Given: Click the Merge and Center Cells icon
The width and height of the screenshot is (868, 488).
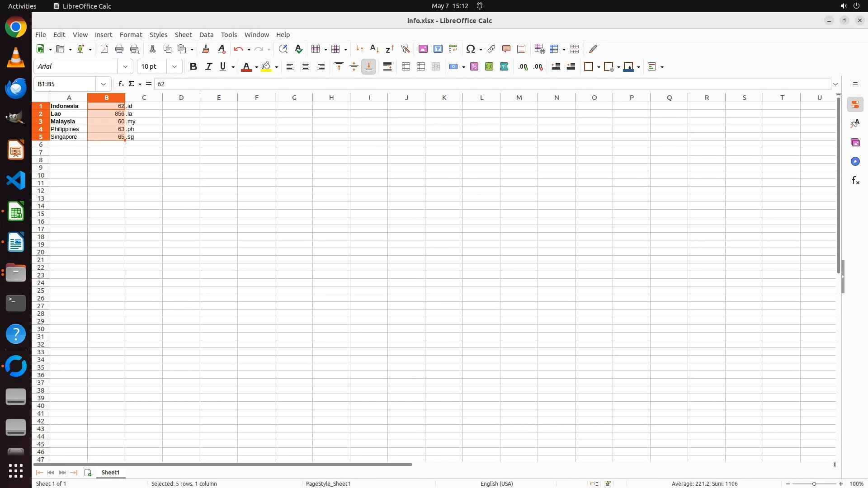Looking at the screenshot, I should 406,67.
